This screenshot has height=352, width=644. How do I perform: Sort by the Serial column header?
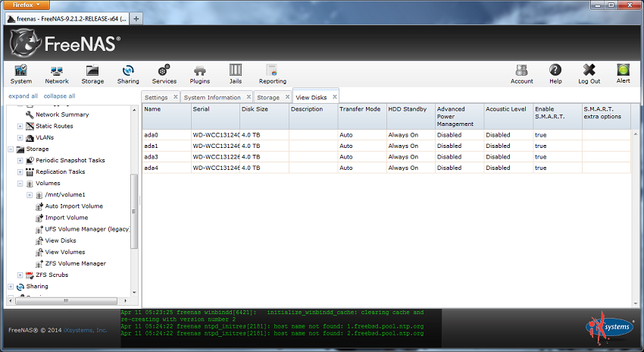tap(215, 116)
